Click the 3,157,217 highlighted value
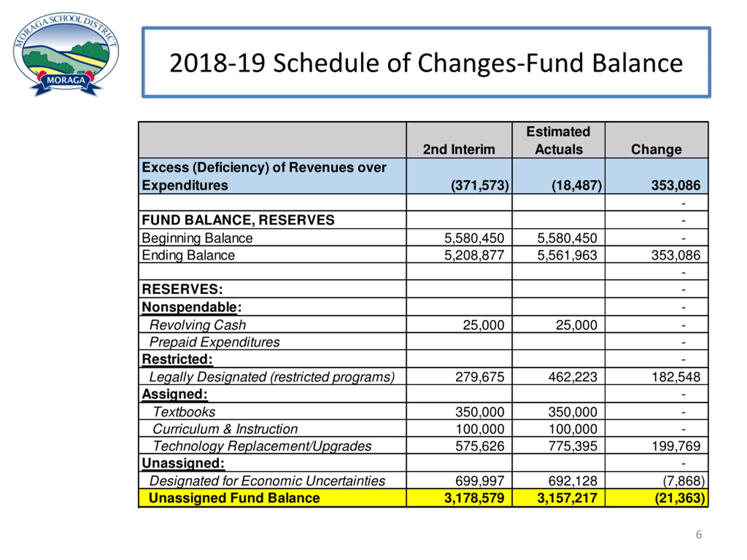747x560 pixels. 567,498
